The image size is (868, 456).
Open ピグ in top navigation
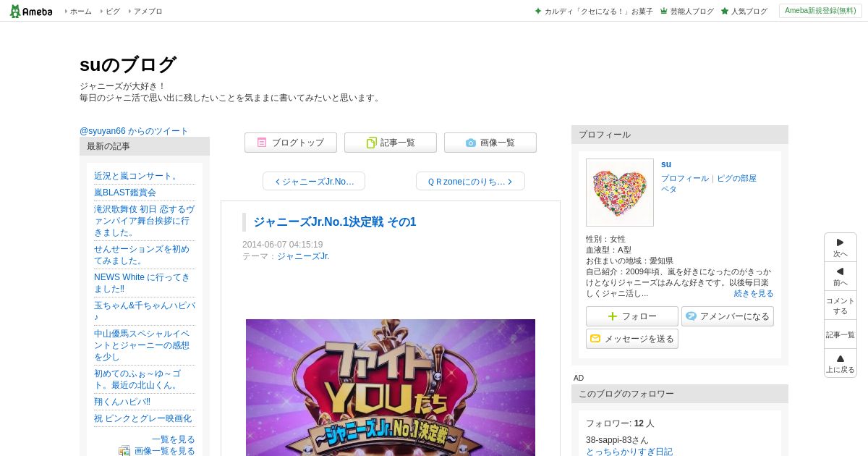112,11
